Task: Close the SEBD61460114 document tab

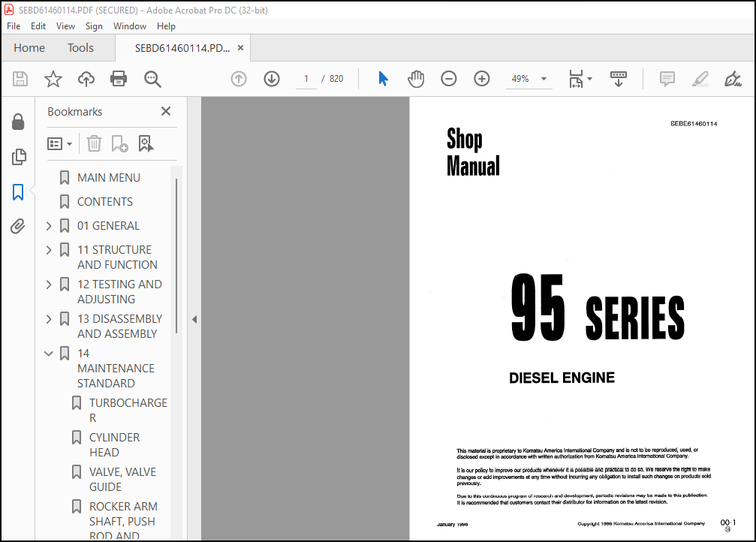Action: 240,48
